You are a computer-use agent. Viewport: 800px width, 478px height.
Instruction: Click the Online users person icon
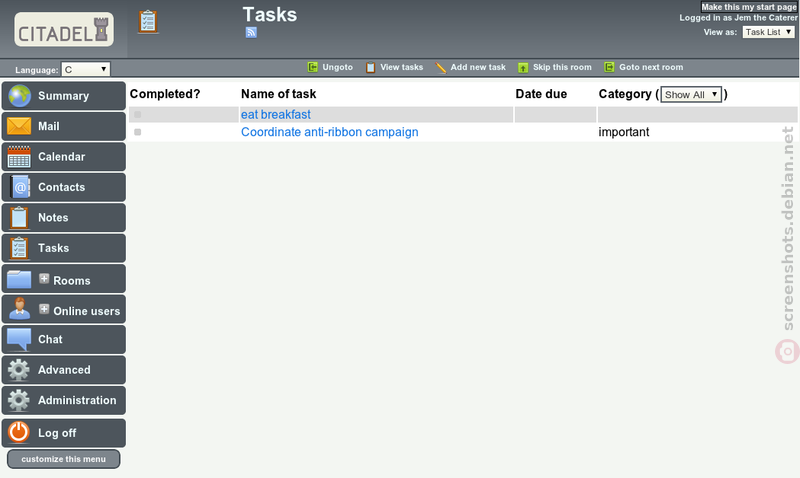coord(19,309)
